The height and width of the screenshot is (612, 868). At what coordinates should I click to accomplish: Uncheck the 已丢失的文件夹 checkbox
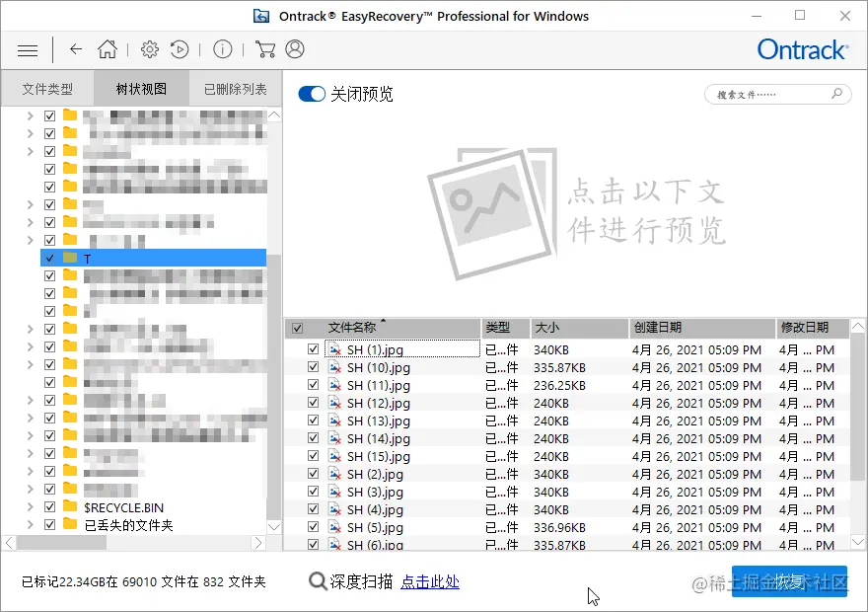coord(50,524)
